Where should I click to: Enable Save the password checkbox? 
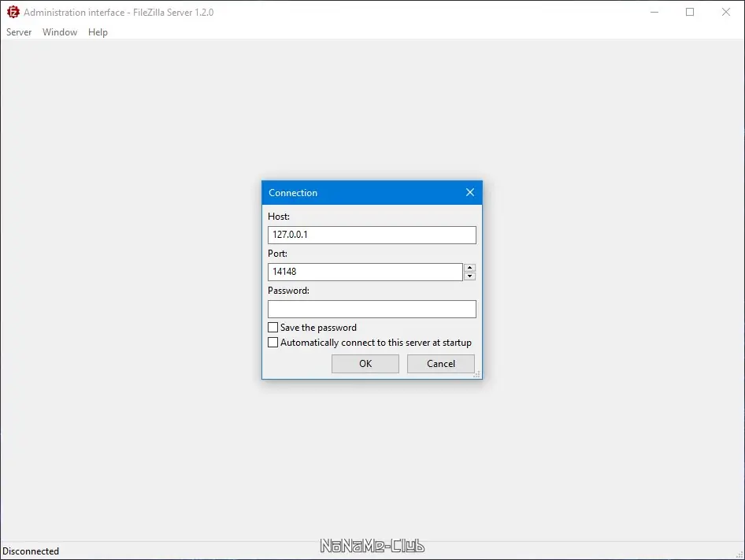[272, 328]
